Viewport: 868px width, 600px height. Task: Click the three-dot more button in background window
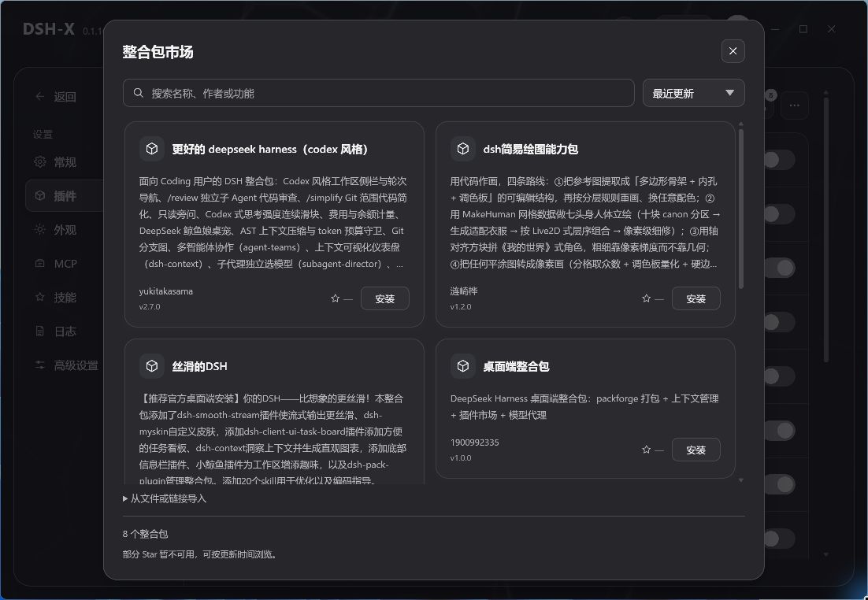point(795,106)
